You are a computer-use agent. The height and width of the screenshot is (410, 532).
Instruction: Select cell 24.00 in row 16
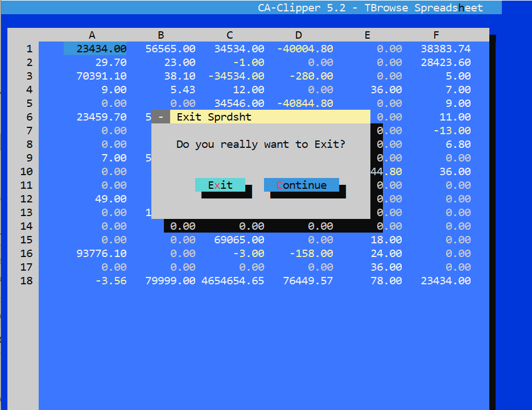[386, 253]
